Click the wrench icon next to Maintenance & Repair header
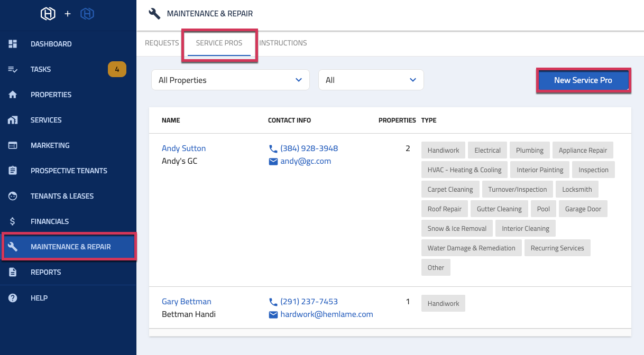The height and width of the screenshot is (355, 644). coord(154,13)
